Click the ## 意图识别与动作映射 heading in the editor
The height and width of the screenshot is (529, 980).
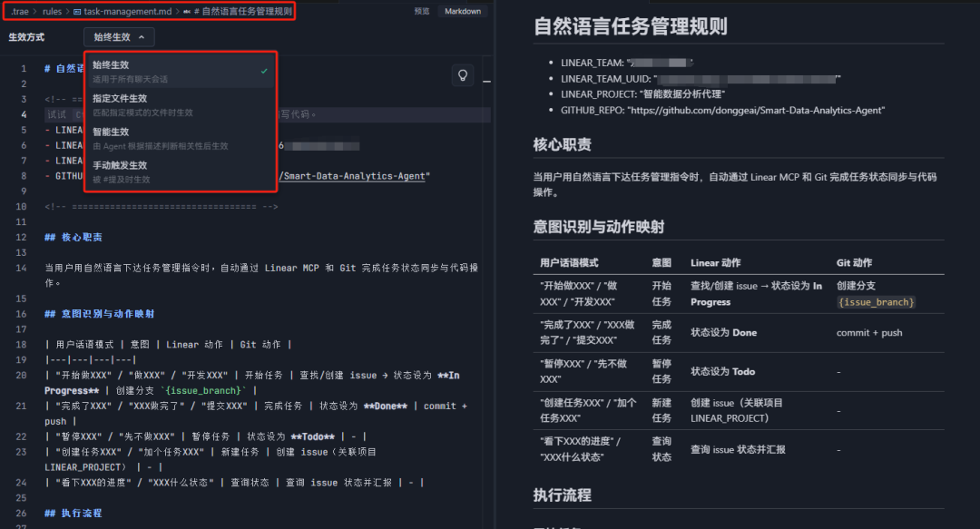click(x=99, y=314)
